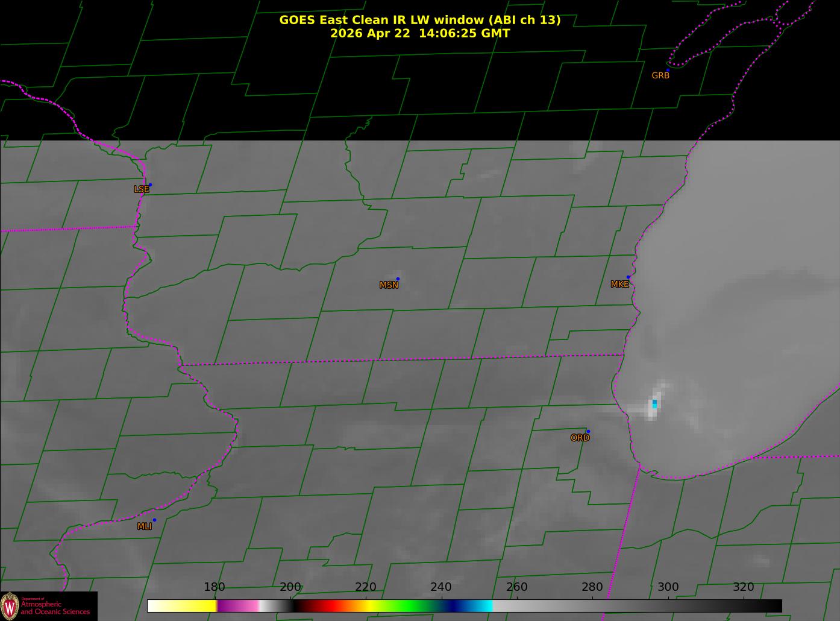Click the 180 temperature label on the scale
Viewport: 840px width, 621px height.
tap(215, 587)
